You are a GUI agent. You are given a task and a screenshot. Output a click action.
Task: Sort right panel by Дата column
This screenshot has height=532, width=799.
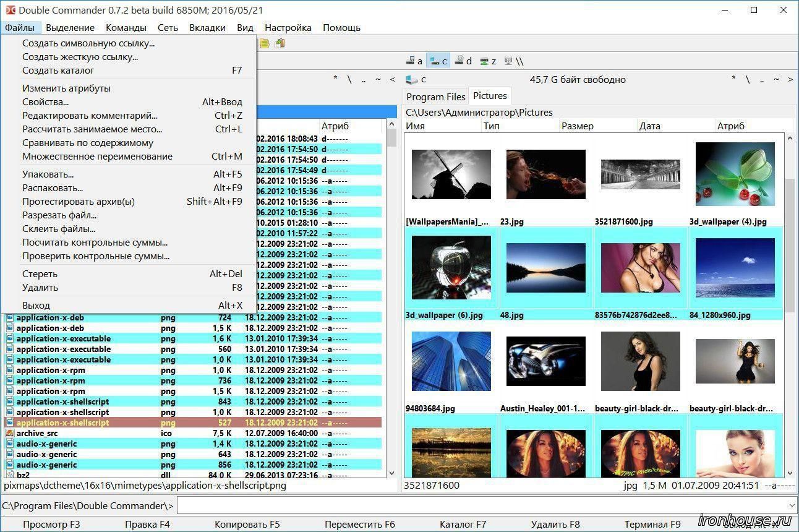pyautogui.click(x=676, y=126)
